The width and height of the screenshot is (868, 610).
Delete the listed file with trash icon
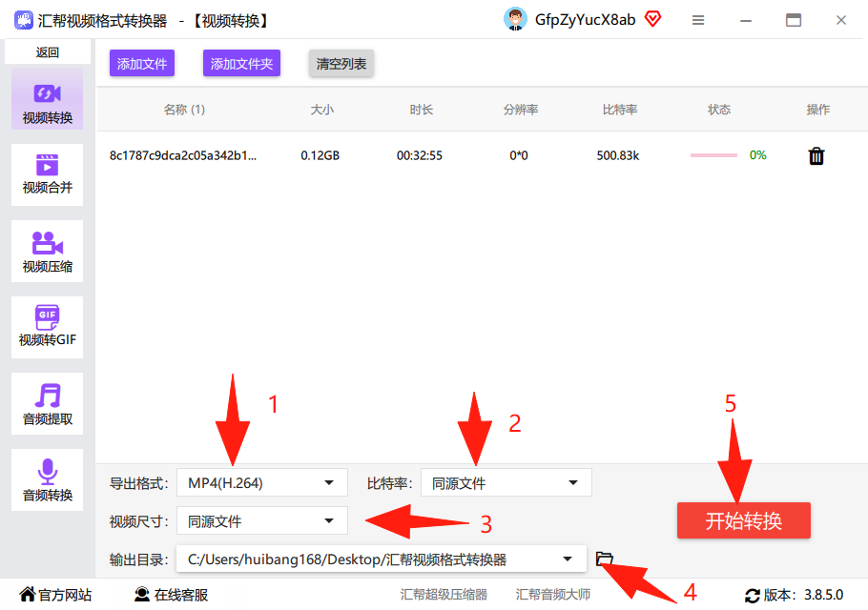(x=816, y=156)
